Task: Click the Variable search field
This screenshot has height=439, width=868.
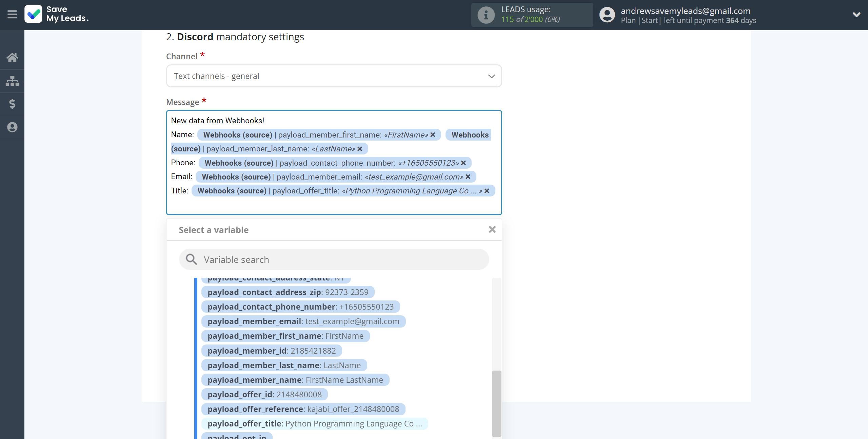Action: tap(334, 259)
